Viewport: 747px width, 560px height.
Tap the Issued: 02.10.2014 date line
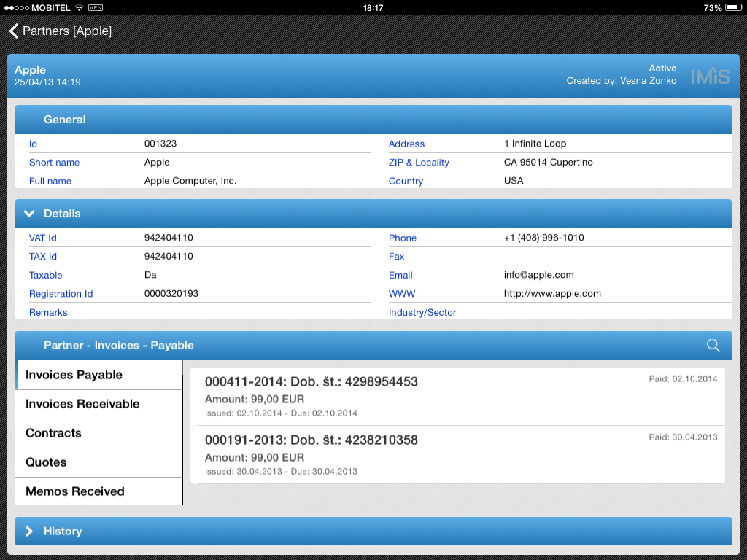pos(281,413)
